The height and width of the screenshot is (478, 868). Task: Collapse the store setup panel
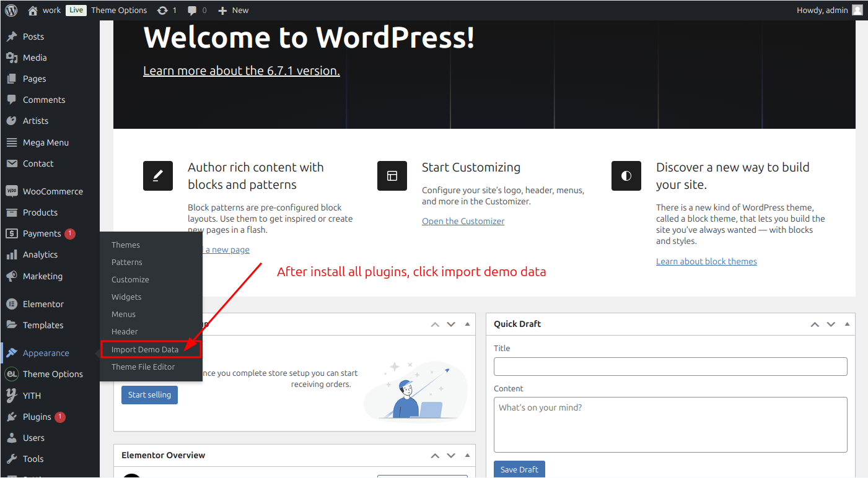[x=467, y=324]
